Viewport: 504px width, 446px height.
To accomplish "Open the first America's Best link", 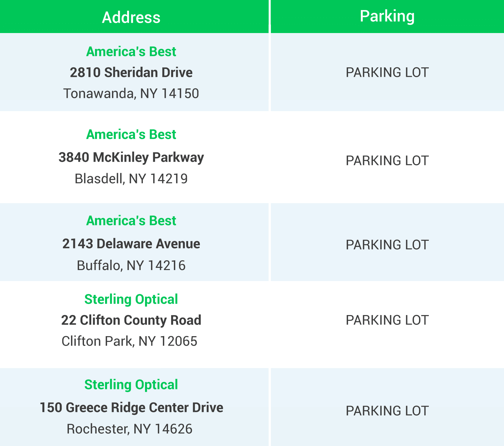I will click(131, 52).
